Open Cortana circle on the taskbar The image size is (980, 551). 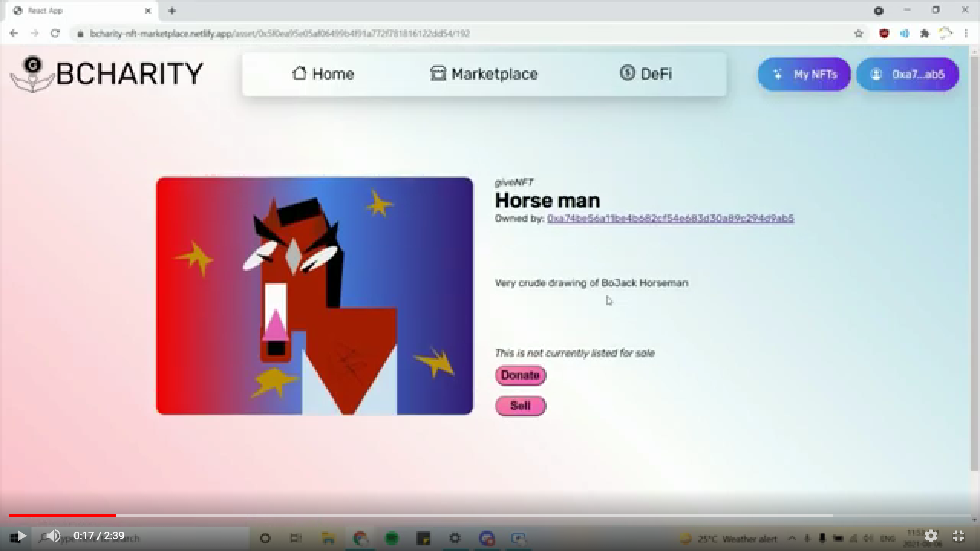pyautogui.click(x=265, y=538)
